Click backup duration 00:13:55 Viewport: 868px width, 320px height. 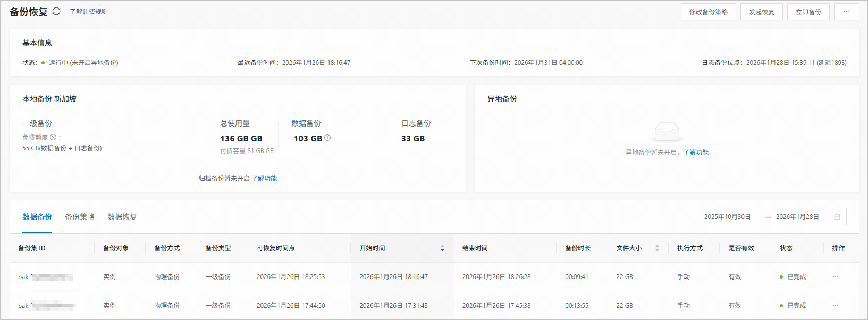[x=577, y=306]
